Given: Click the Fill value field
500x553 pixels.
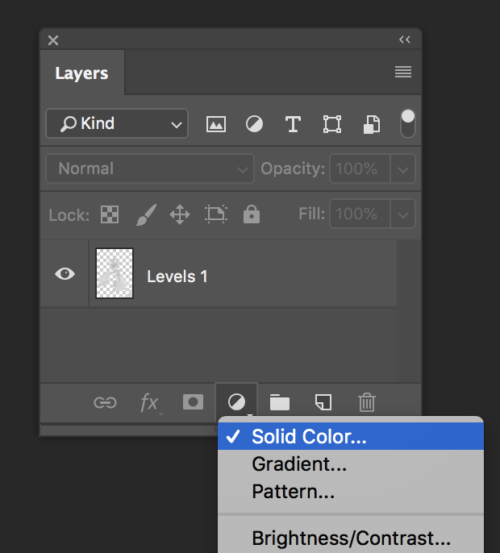Looking at the screenshot, I should click(360, 214).
